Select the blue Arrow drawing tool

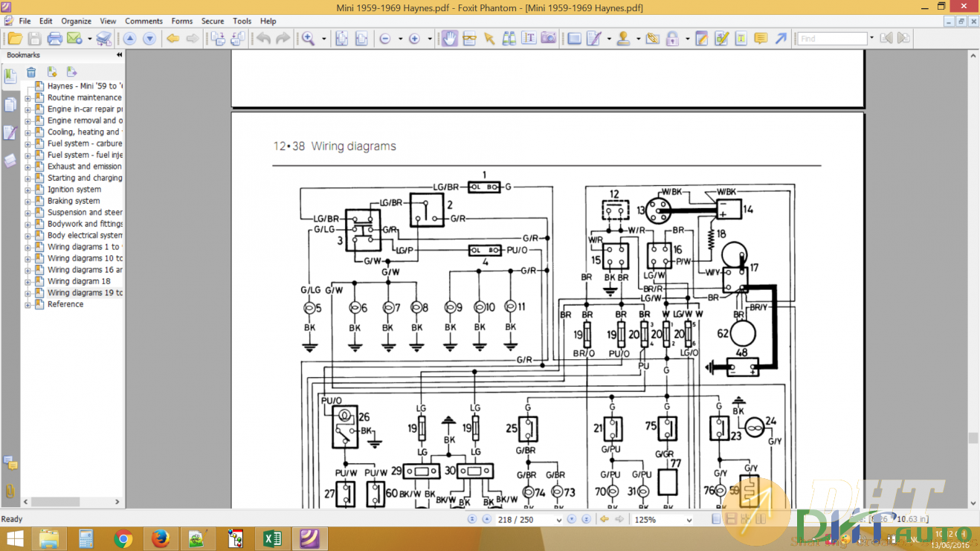[x=781, y=39]
